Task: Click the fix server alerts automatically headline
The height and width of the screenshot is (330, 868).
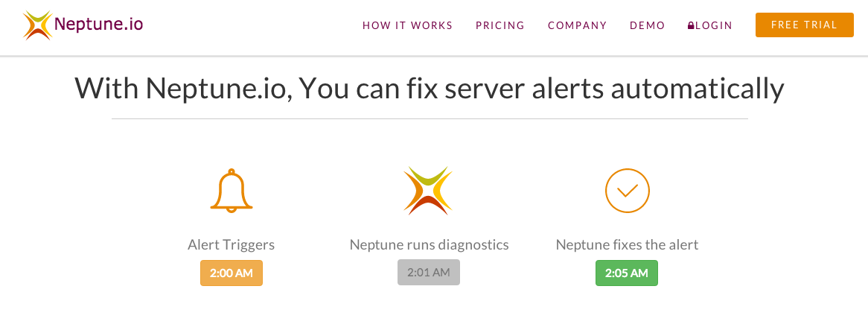Action: pyautogui.click(x=430, y=89)
